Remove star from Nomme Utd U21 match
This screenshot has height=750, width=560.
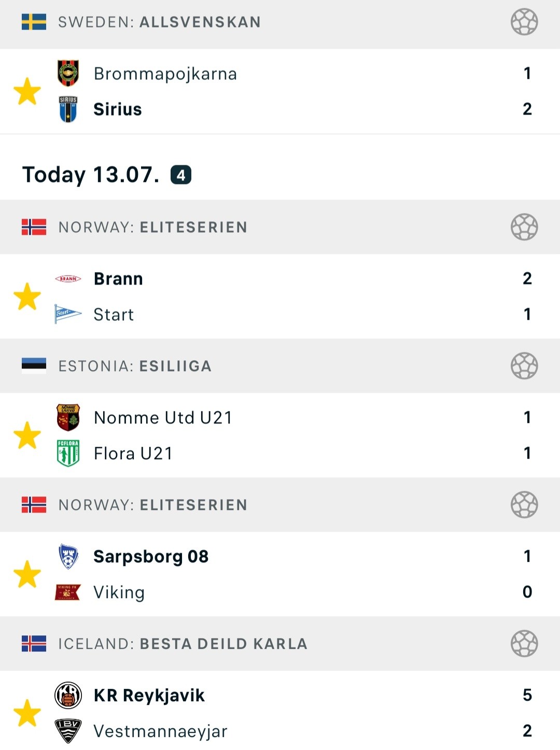27,435
